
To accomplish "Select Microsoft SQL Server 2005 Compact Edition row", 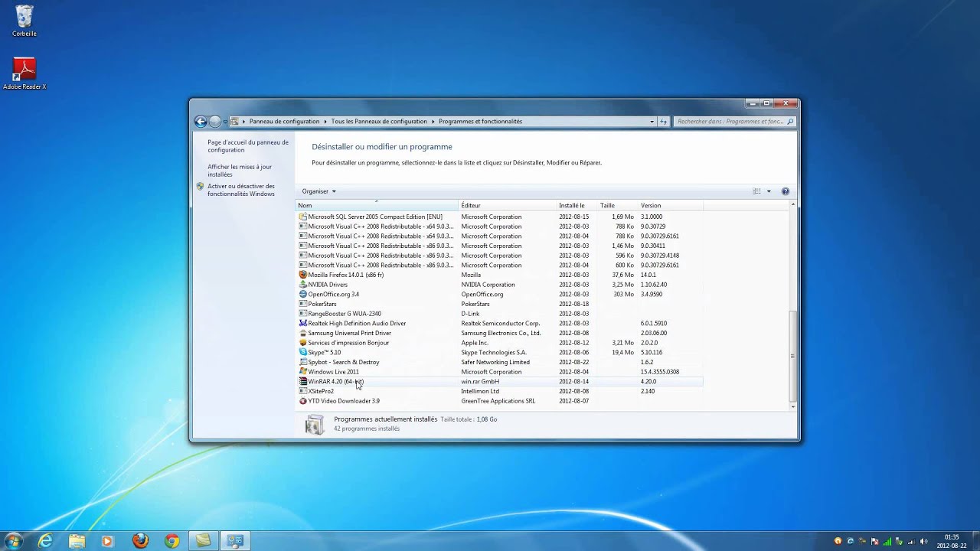I will 499,217.
